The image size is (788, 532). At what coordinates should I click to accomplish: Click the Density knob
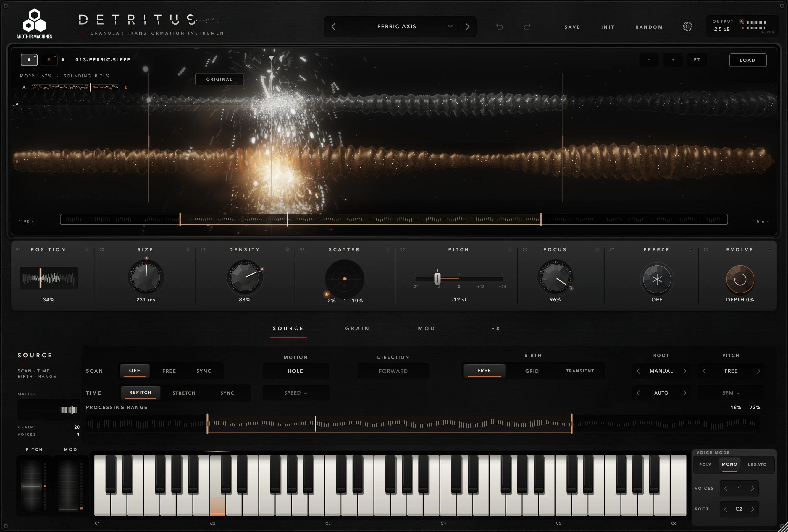click(x=244, y=277)
